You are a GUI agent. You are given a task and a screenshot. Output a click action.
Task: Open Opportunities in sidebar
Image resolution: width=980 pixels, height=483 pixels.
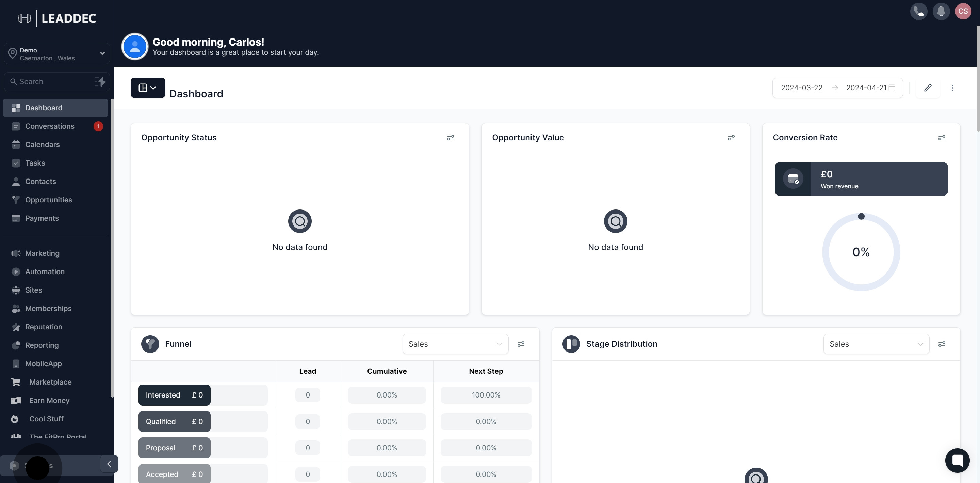[x=55, y=200]
